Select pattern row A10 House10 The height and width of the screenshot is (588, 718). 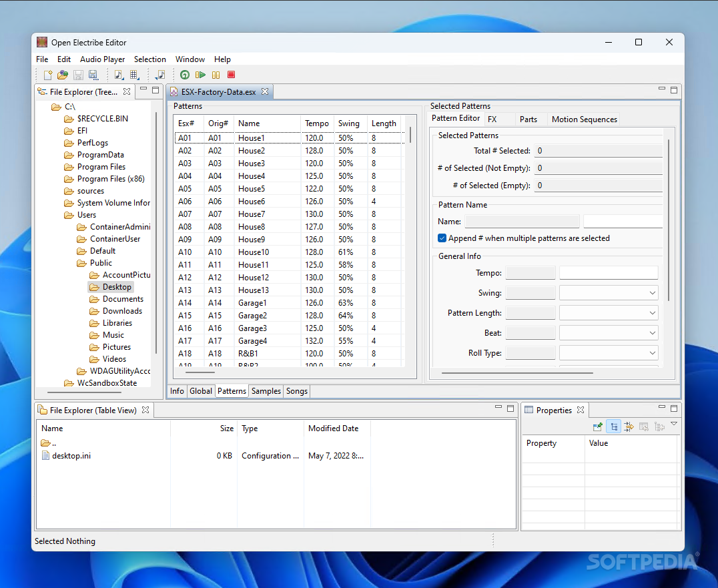(289, 252)
